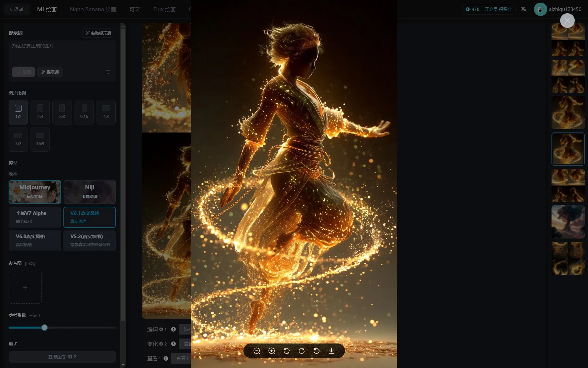Adjust the 参考系数 slider handle
Screen dimensions: 588x368
tap(44, 328)
